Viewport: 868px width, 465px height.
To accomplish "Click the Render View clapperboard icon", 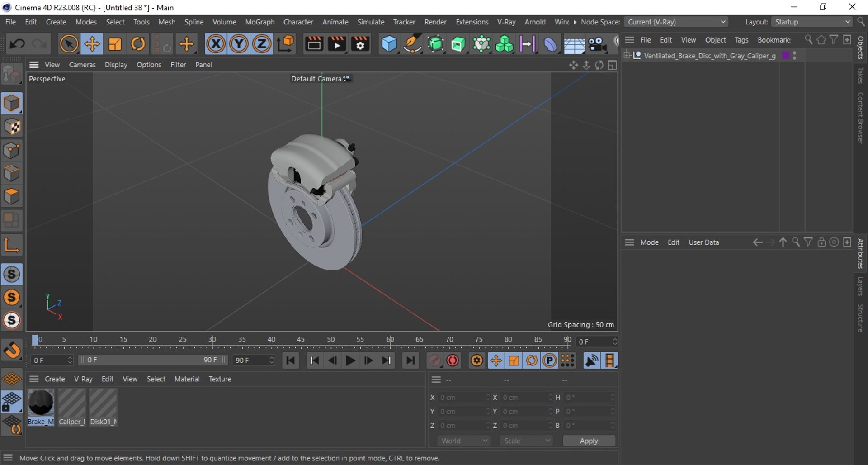I will (x=314, y=44).
